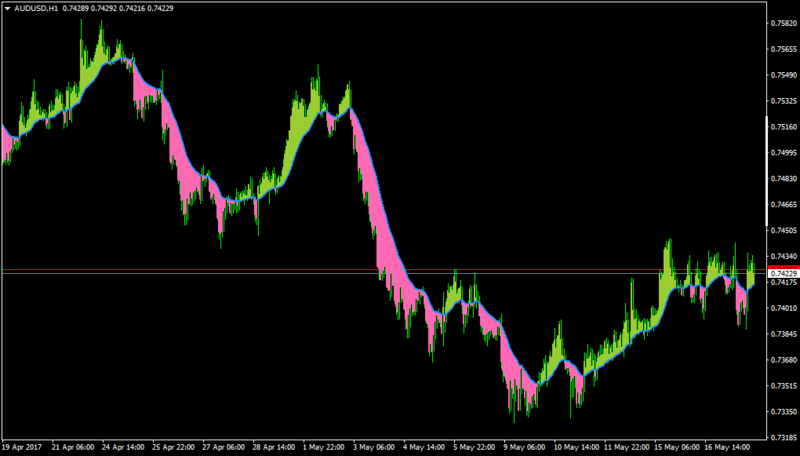Select the 0.73350 price scale label

(x=784, y=412)
